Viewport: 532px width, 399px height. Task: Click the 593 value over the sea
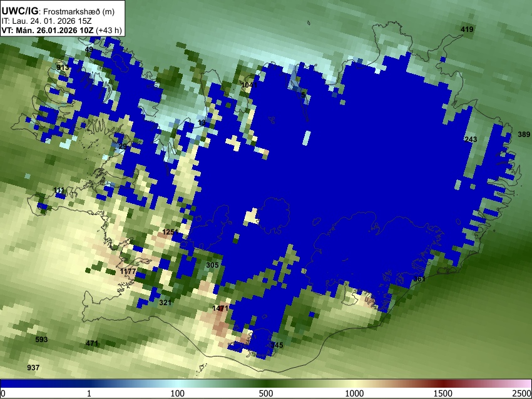point(41,340)
